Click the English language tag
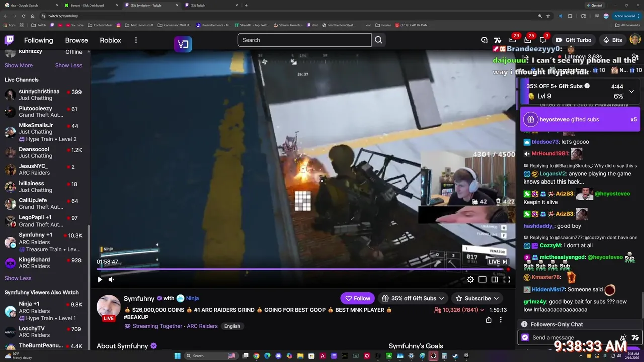Image resolution: width=644 pixels, height=362 pixels. (x=232, y=326)
